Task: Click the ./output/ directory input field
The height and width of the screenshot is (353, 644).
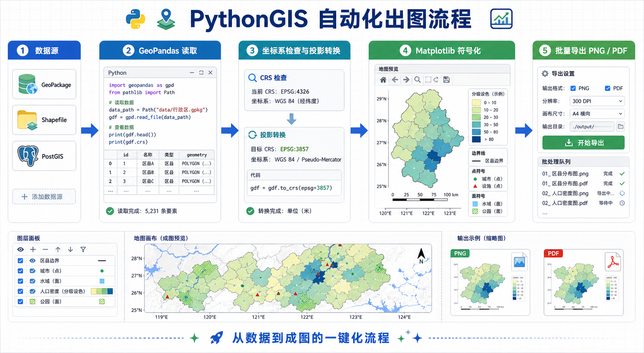Action: (592, 127)
